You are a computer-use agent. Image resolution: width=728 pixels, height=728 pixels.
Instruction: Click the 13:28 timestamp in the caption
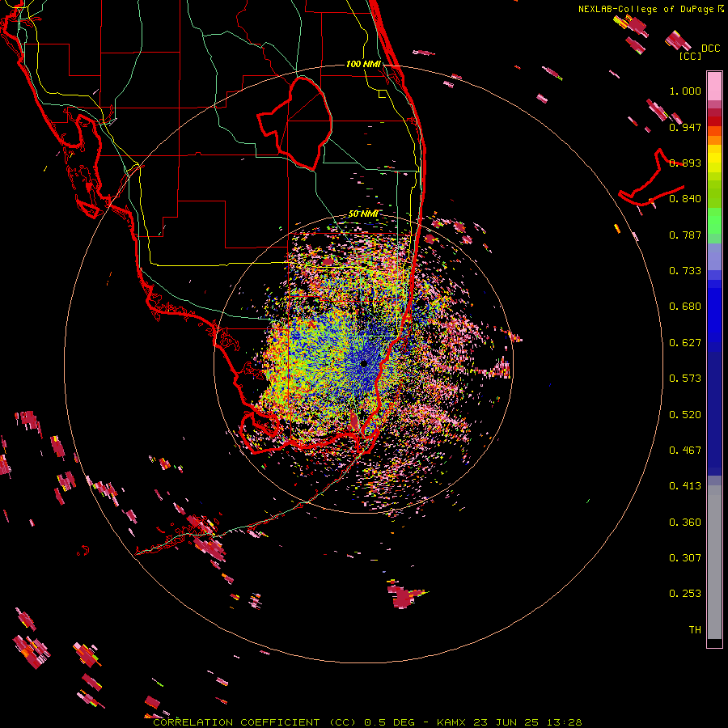point(564,722)
